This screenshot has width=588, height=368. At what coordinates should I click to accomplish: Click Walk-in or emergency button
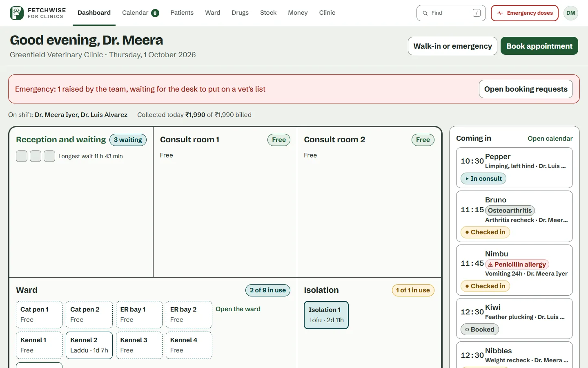(452, 46)
